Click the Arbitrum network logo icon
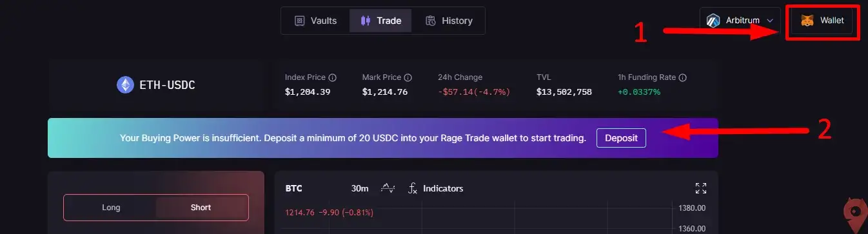This screenshot has height=234, width=868. coord(713,21)
